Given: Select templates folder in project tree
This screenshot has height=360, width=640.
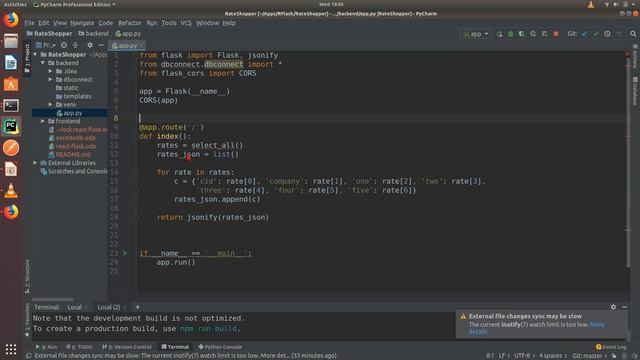Looking at the screenshot, I should (x=77, y=96).
